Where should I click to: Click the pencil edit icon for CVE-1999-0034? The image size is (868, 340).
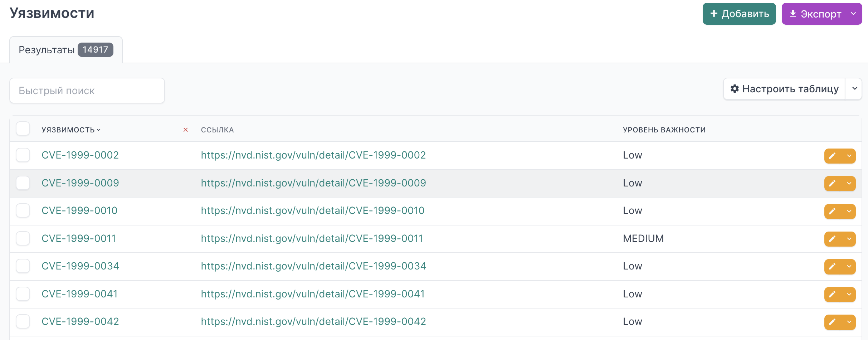tap(833, 266)
